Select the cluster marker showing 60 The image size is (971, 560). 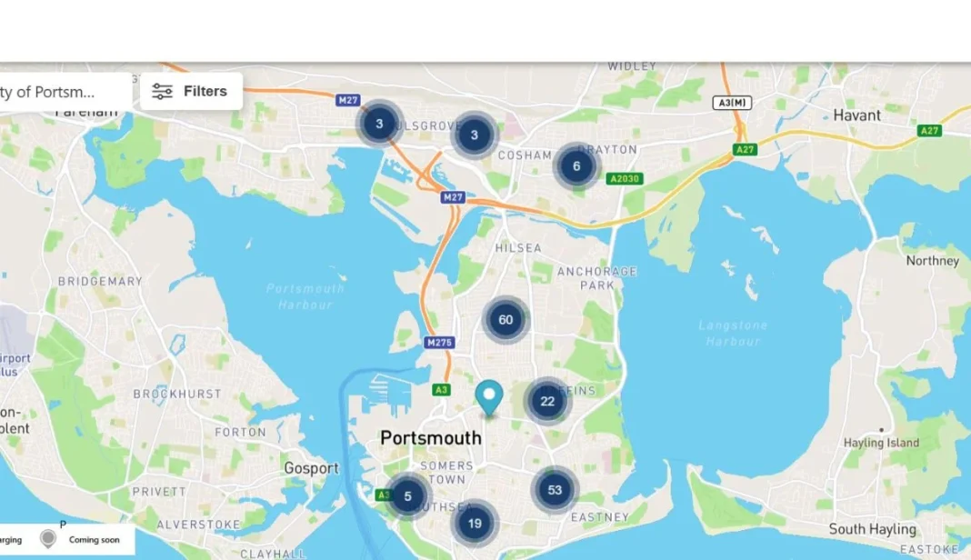506,320
